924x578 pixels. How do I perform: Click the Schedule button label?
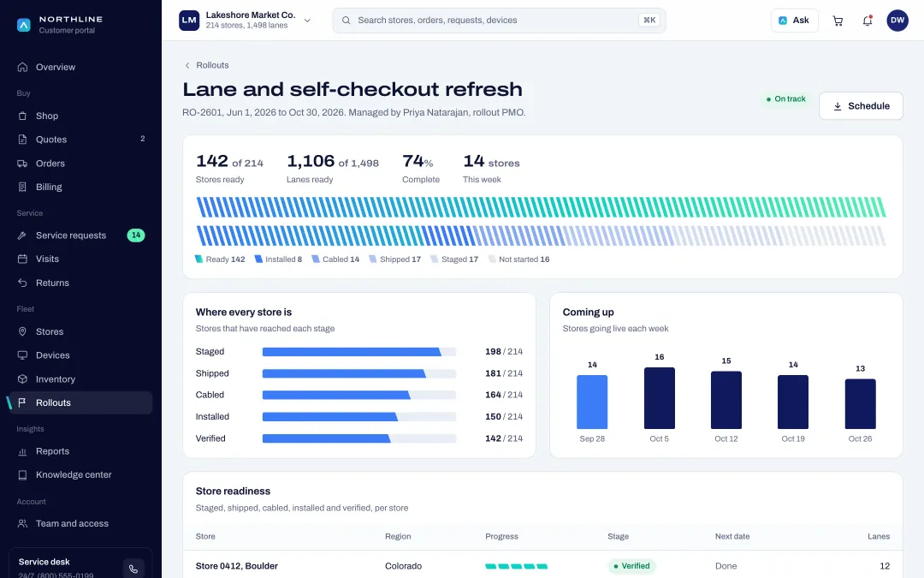[868, 106]
